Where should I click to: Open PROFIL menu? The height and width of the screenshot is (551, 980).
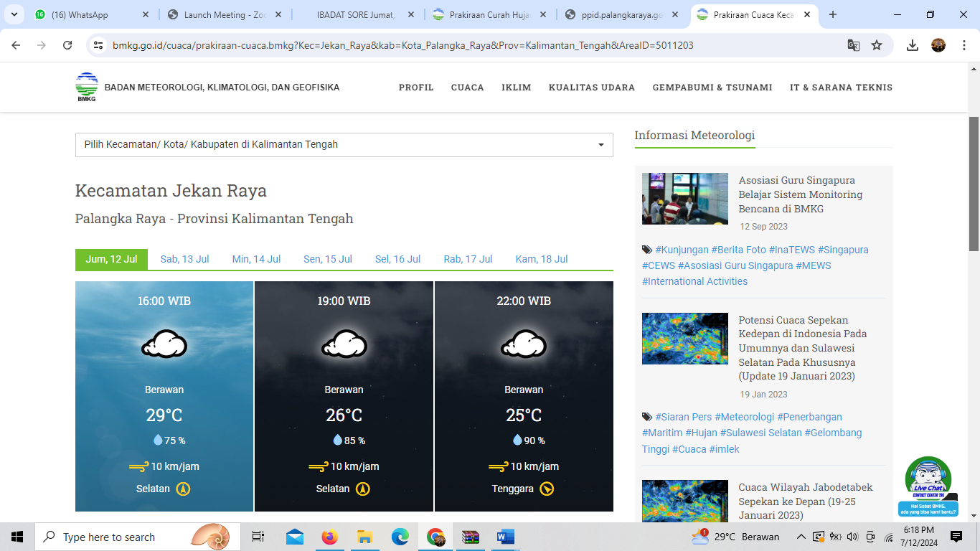[416, 88]
